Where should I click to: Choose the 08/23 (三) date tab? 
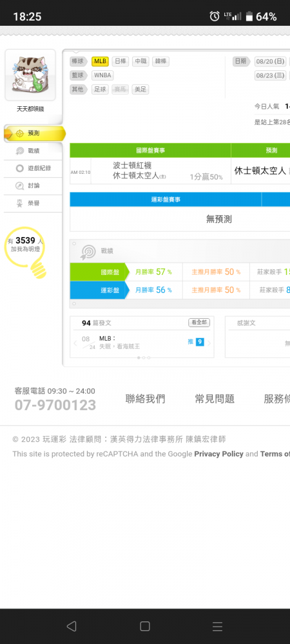pos(270,75)
